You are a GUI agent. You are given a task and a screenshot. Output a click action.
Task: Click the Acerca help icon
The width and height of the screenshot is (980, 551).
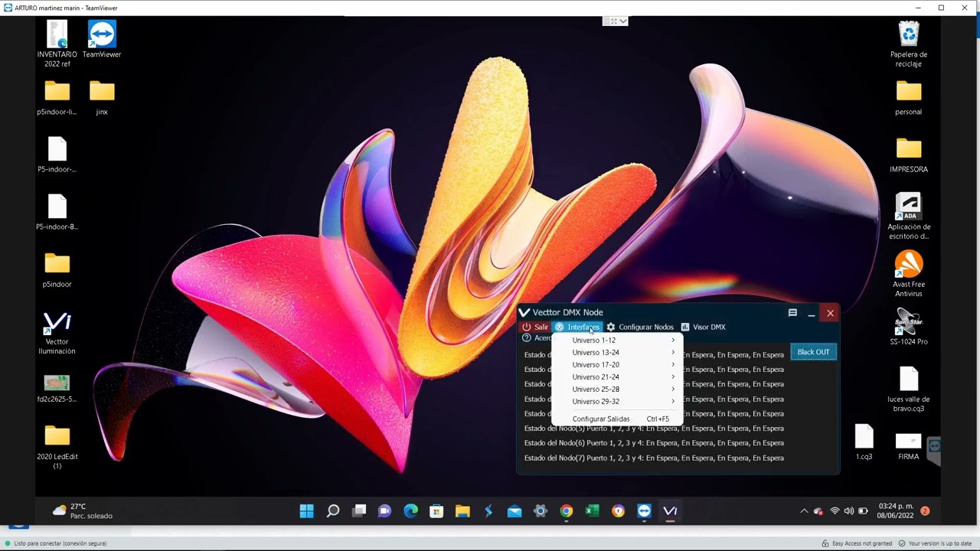tap(526, 337)
